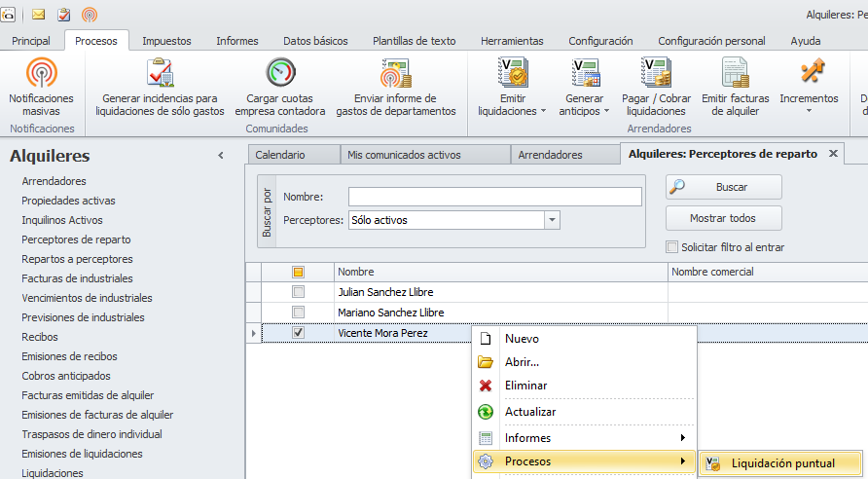The image size is (868, 479).
Task: Click the Pagar / Cobrar liquidaciones icon
Action: 655,74
